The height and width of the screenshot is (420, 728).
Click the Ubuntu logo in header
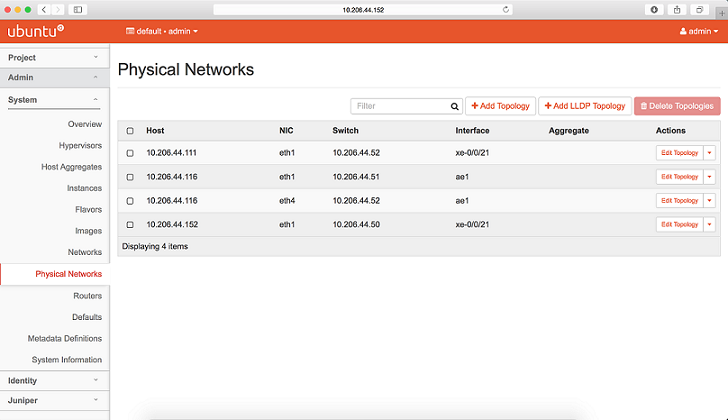tap(35, 31)
